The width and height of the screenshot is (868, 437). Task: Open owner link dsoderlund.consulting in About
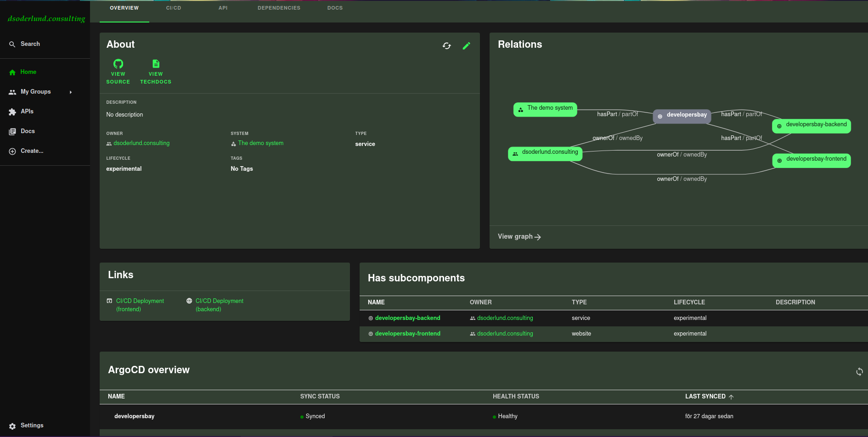[141, 143]
